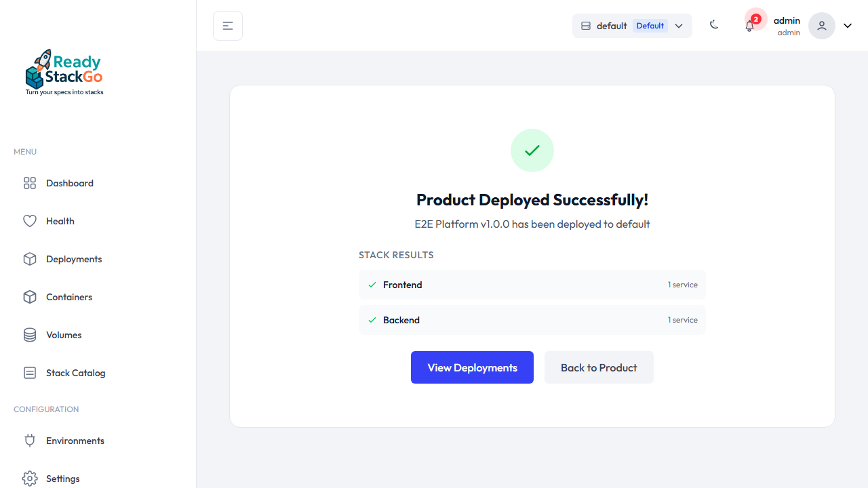The width and height of the screenshot is (868, 488).
Task: Click the Deployments box icon
Action: click(x=29, y=259)
